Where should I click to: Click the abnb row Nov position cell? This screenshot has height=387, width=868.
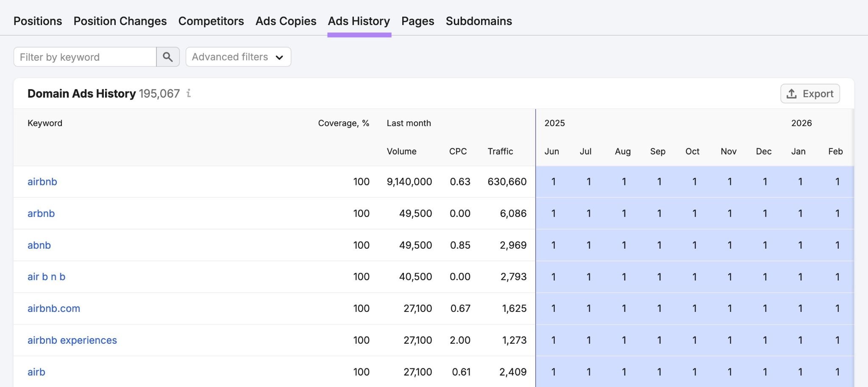[x=730, y=245]
